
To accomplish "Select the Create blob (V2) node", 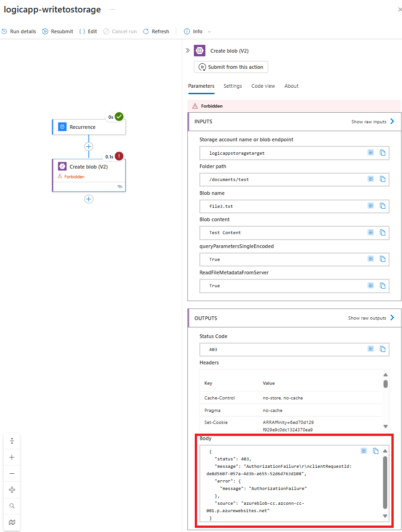I will (x=89, y=167).
